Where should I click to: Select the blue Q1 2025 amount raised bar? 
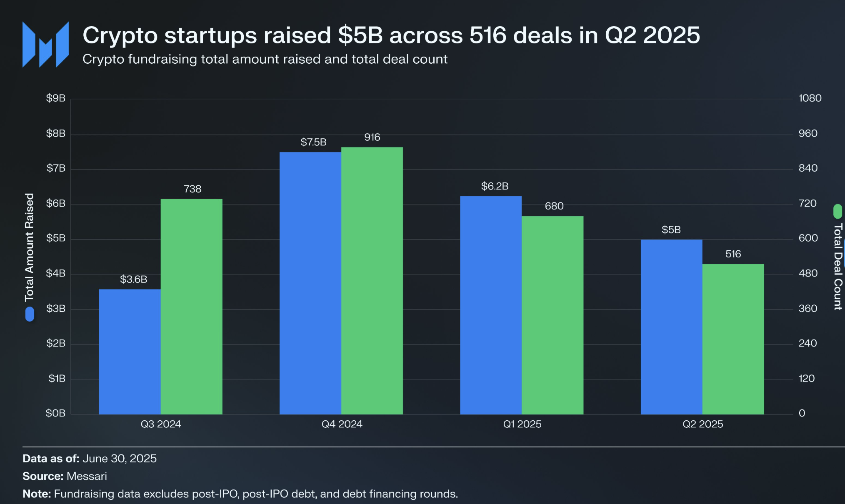[490, 305]
